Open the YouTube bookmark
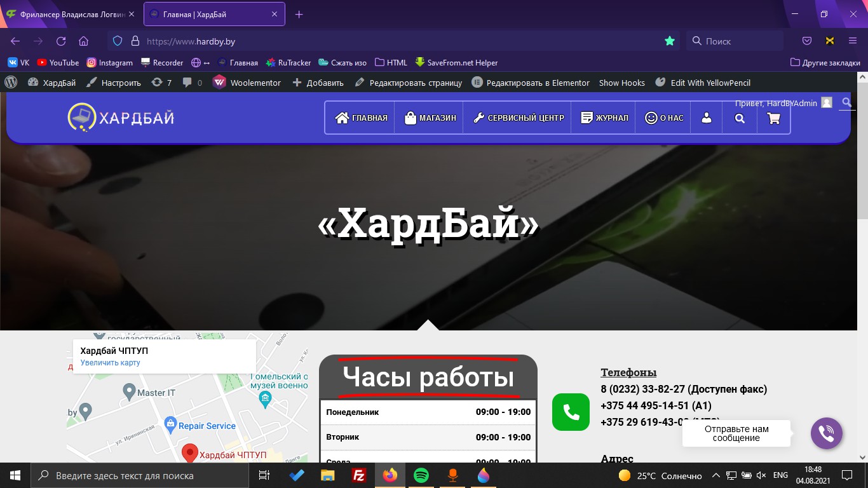The width and height of the screenshot is (868, 488). 58,62
